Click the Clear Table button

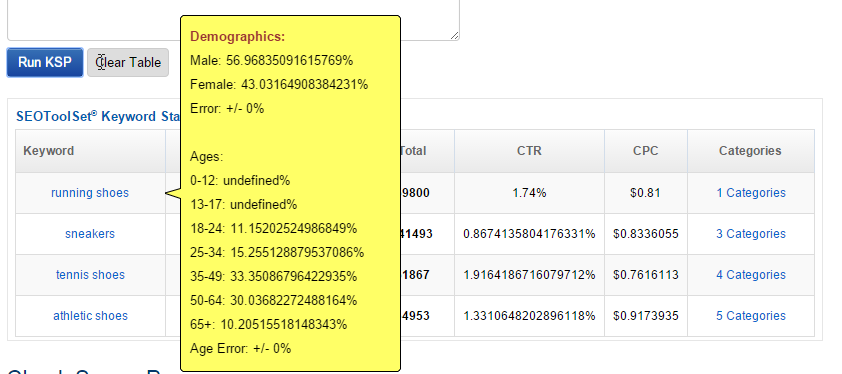[x=128, y=62]
